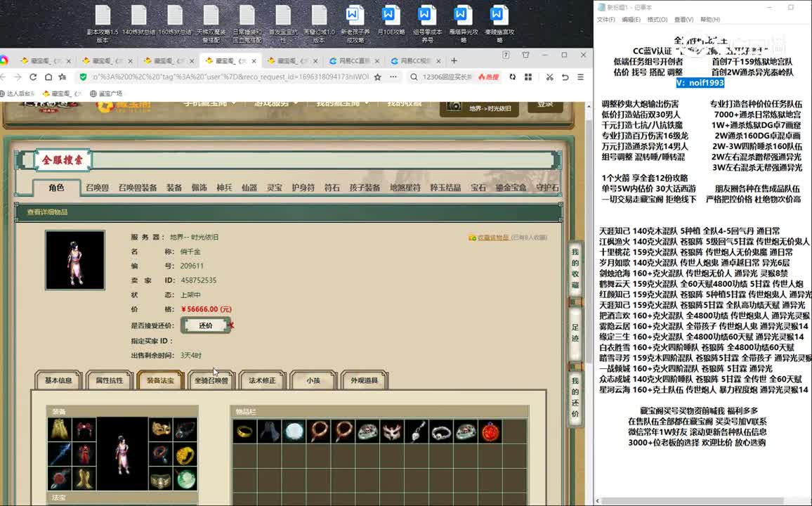The image size is (812, 506).
Task: Open the browser hamburger main menu
Action: 580,77
